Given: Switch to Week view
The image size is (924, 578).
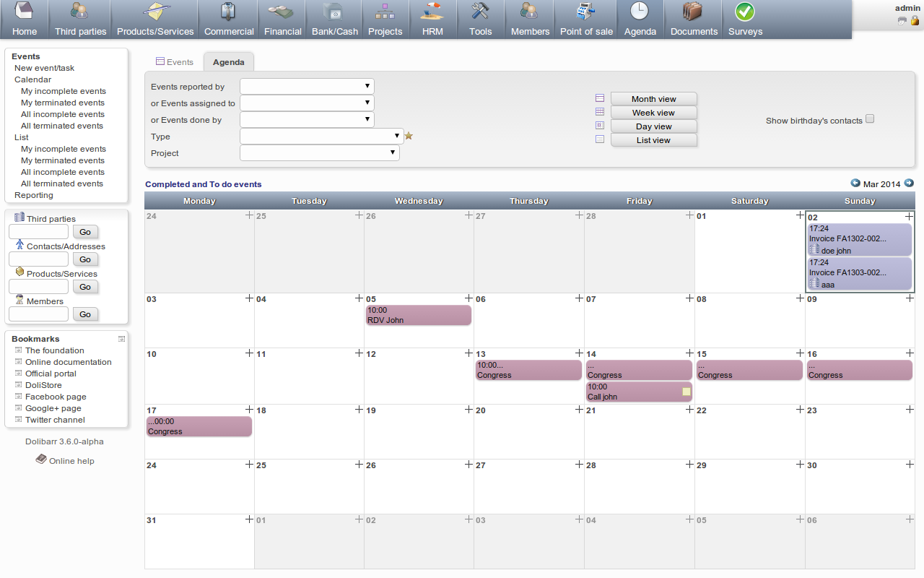Looking at the screenshot, I should click(x=653, y=113).
